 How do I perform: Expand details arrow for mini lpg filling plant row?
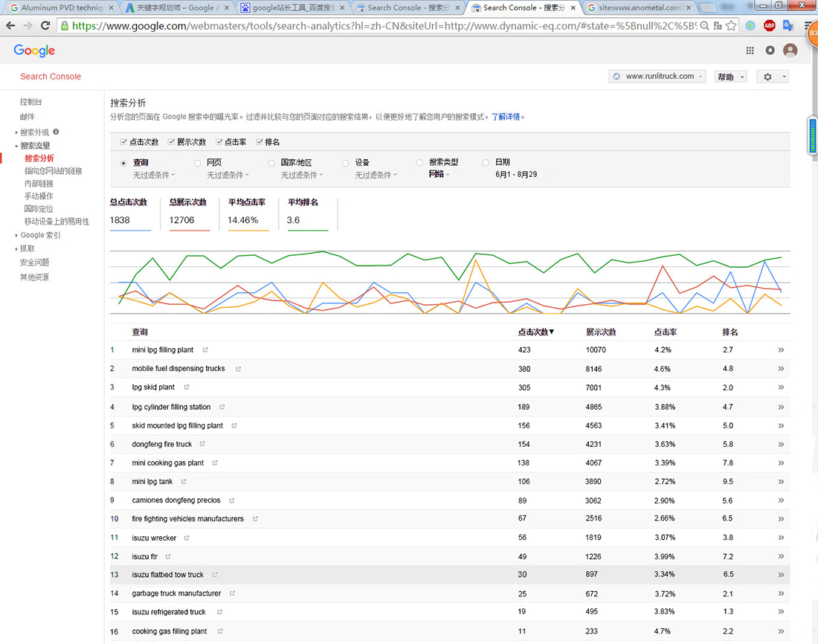click(781, 350)
